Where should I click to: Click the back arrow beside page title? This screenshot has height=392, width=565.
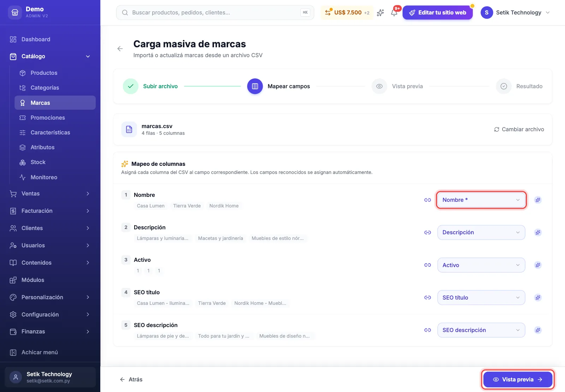120,49
